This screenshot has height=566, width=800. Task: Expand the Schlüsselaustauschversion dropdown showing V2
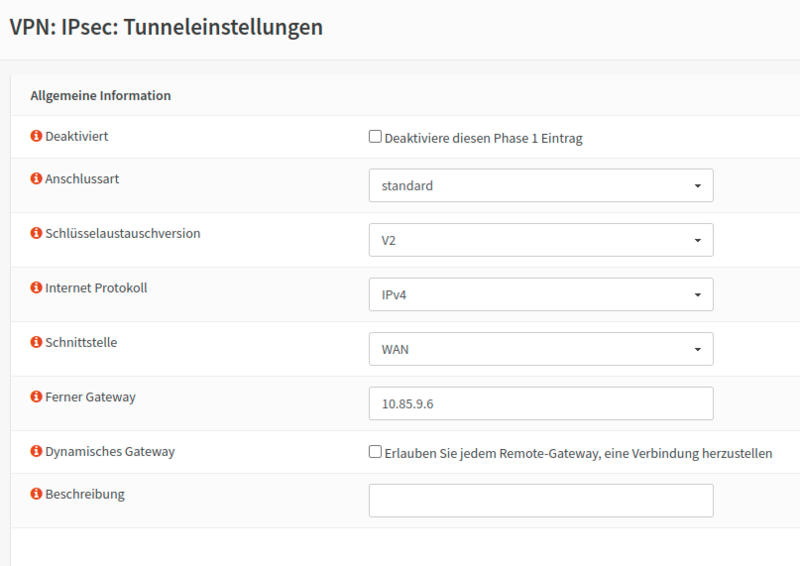click(540, 240)
